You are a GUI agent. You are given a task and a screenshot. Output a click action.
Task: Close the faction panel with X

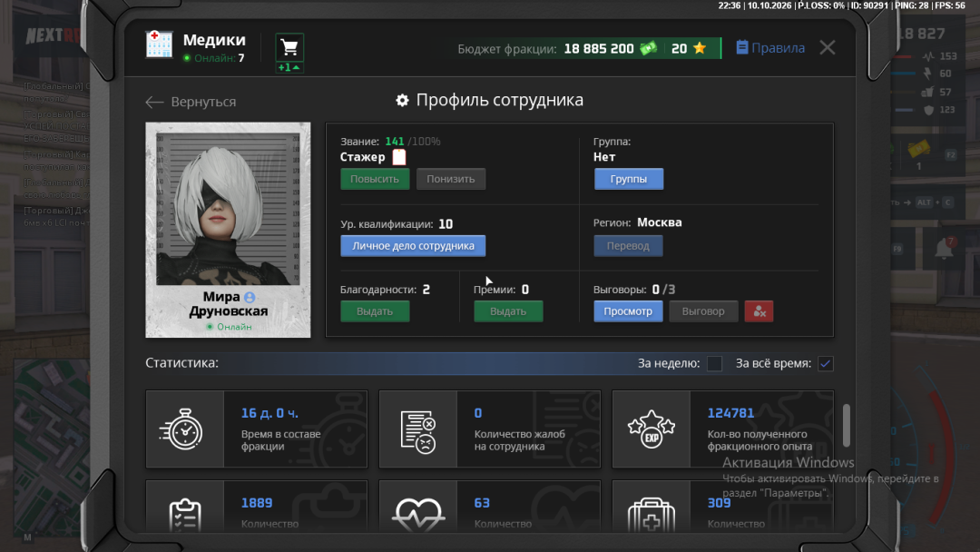(x=828, y=47)
